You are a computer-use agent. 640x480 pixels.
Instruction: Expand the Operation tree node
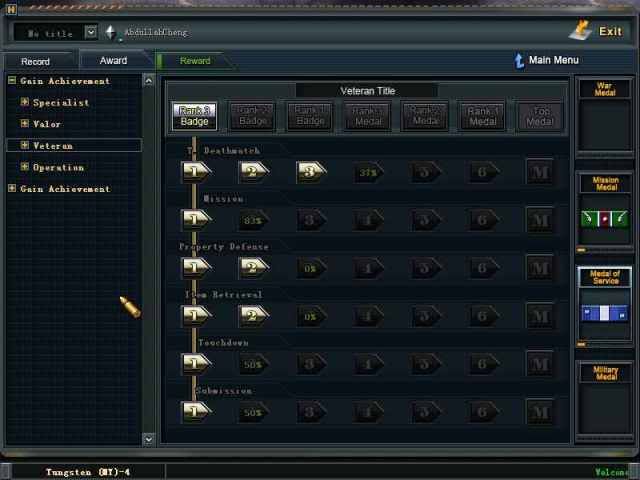pos(25,167)
